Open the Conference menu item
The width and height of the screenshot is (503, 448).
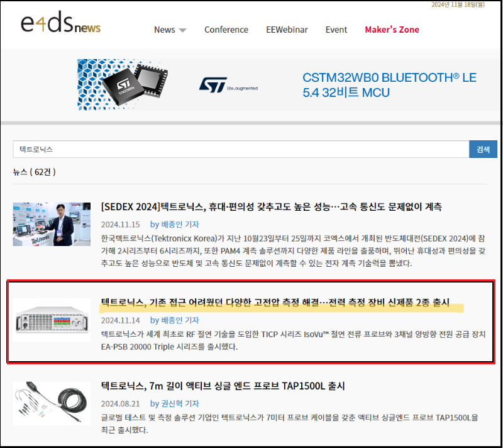pos(226,30)
